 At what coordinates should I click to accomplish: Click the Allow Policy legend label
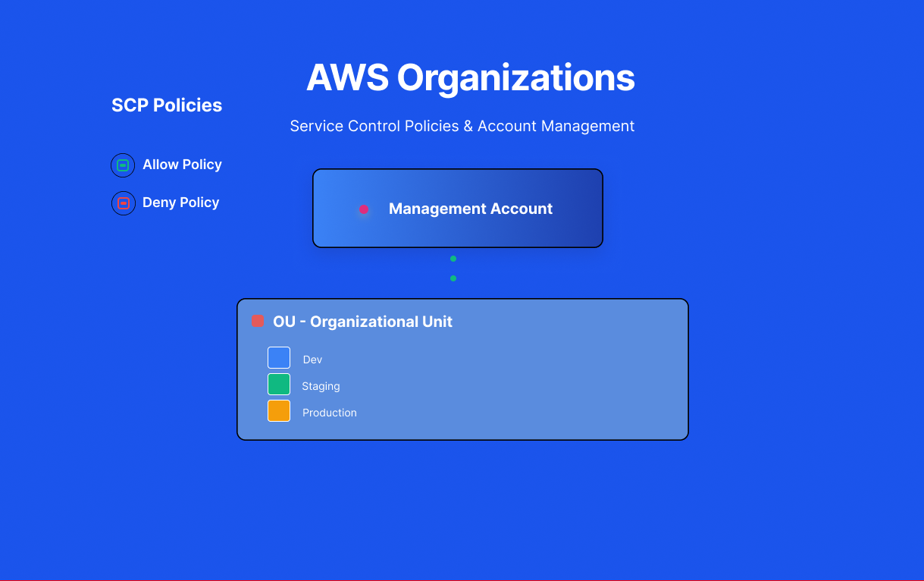pyautogui.click(x=182, y=165)
